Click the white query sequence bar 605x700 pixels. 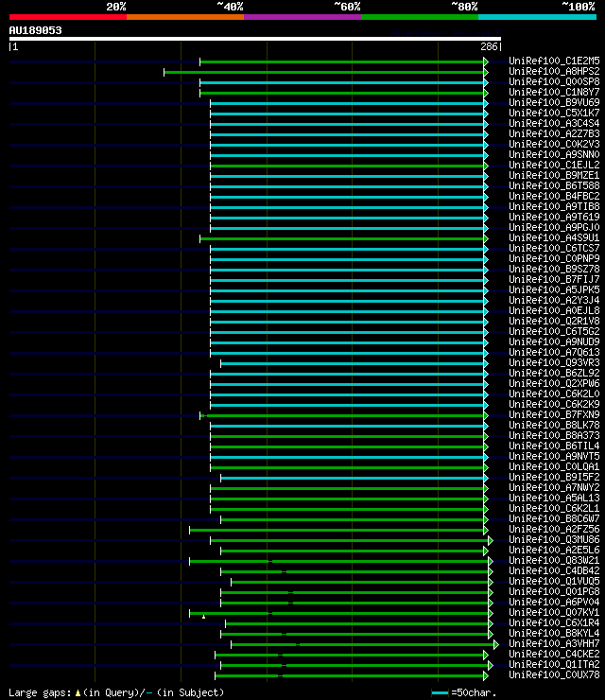(x=254, y=39)
